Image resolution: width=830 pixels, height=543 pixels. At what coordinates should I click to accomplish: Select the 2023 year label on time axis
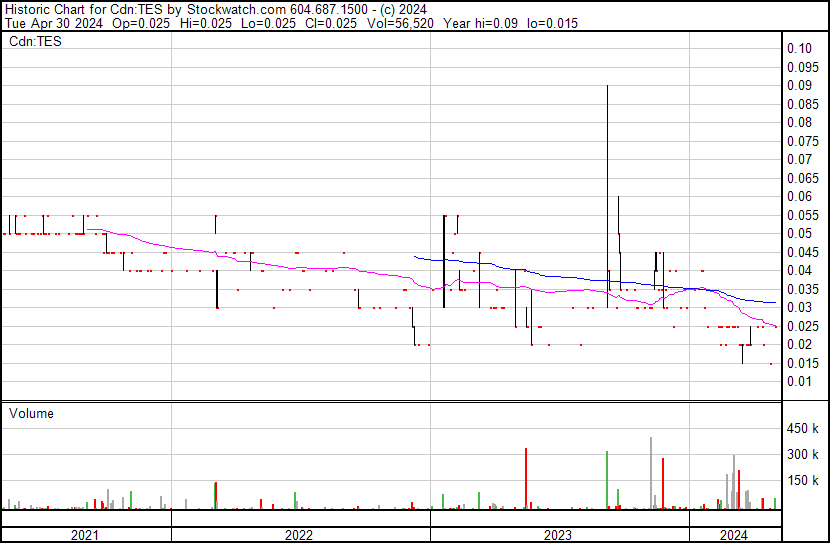tap(558, 535)
